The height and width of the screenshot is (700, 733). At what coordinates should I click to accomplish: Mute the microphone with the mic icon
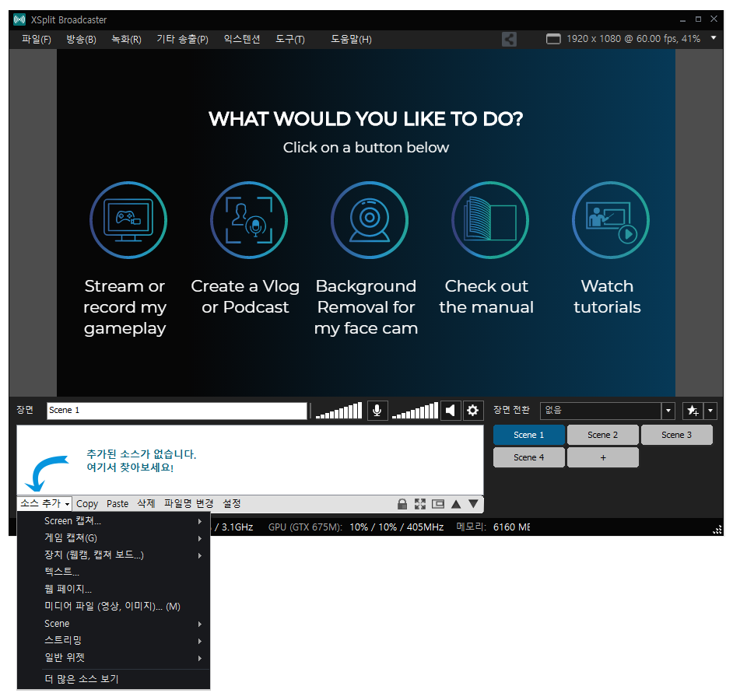point(377,411)
